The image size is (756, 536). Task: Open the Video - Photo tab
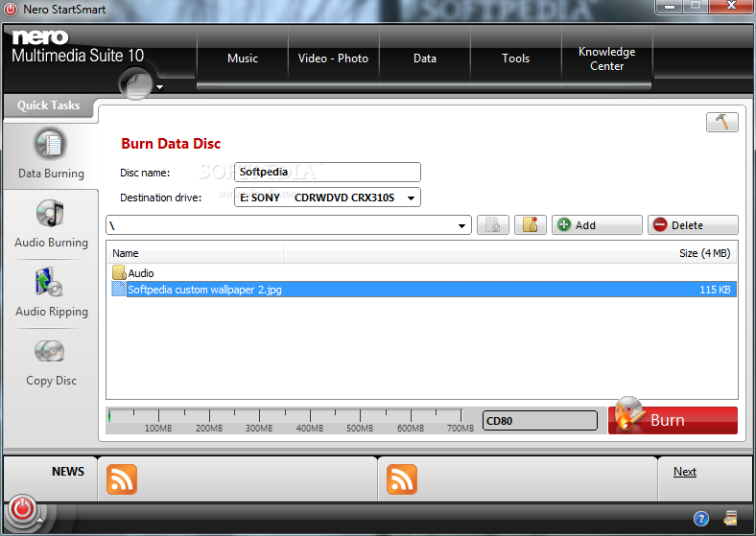point(333,58)
